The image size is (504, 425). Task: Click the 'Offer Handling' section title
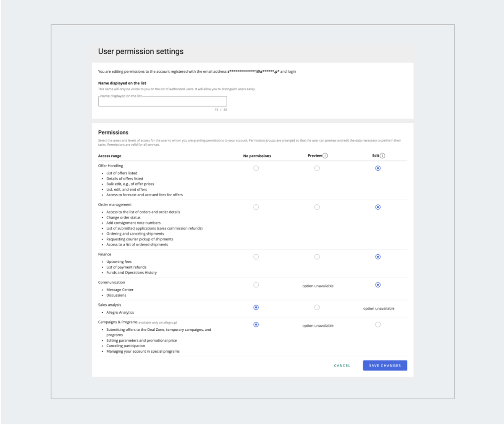pyautogui.click(x=110, y=166)
